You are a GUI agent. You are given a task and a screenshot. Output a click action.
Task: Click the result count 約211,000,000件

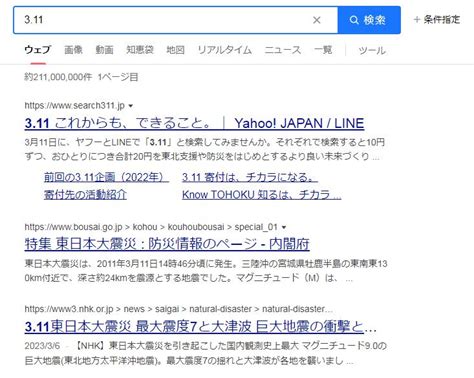point(58,77)
